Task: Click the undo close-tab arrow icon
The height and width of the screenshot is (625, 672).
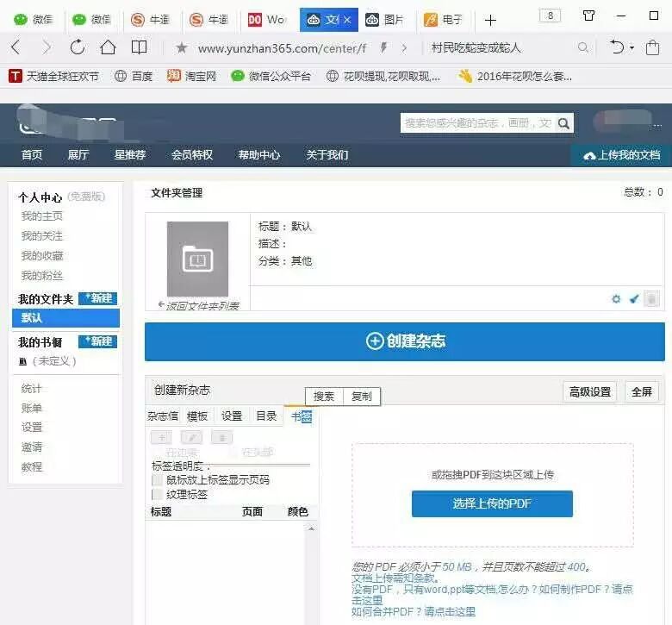Action: tap(617, 47)
